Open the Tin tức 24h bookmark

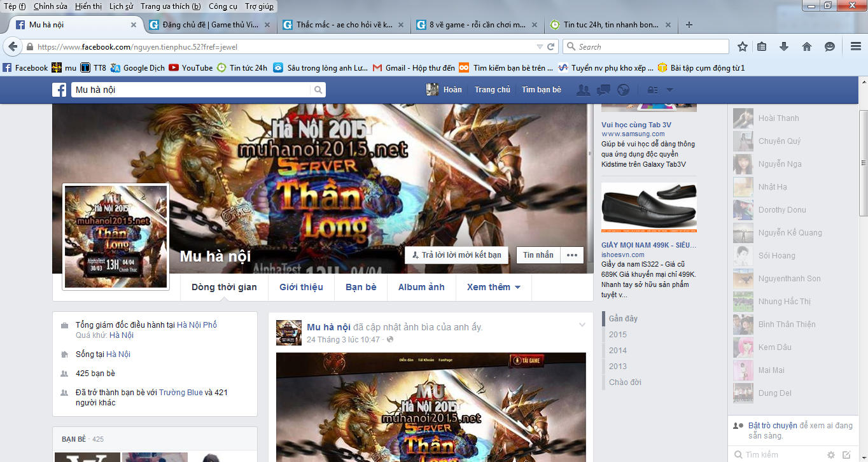tap(242, 67)
